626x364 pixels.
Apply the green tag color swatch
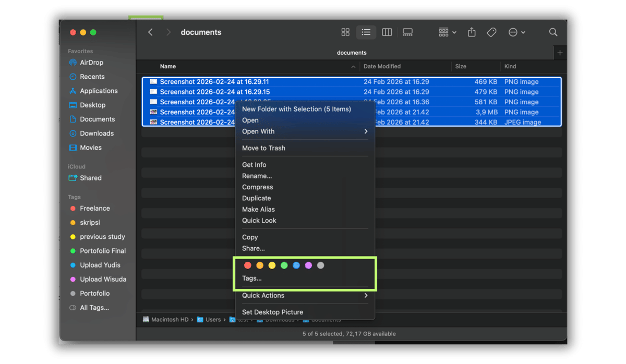click(x=284, y=265)
